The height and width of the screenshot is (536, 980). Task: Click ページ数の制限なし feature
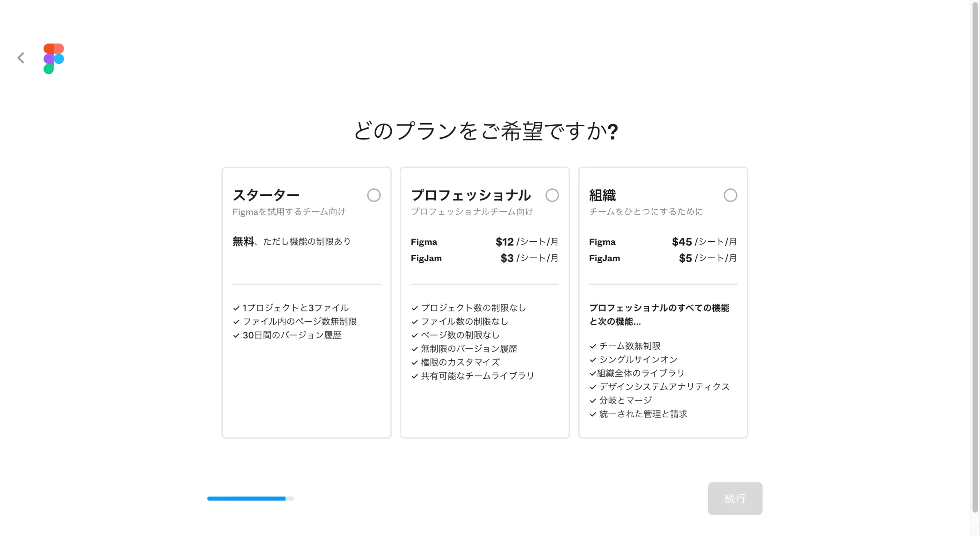461,335
